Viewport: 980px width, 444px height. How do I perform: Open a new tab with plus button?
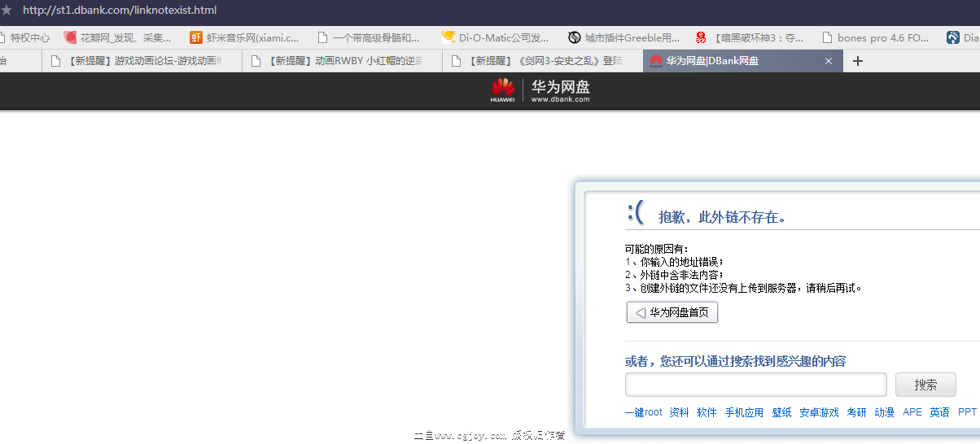tap(857, 61)
